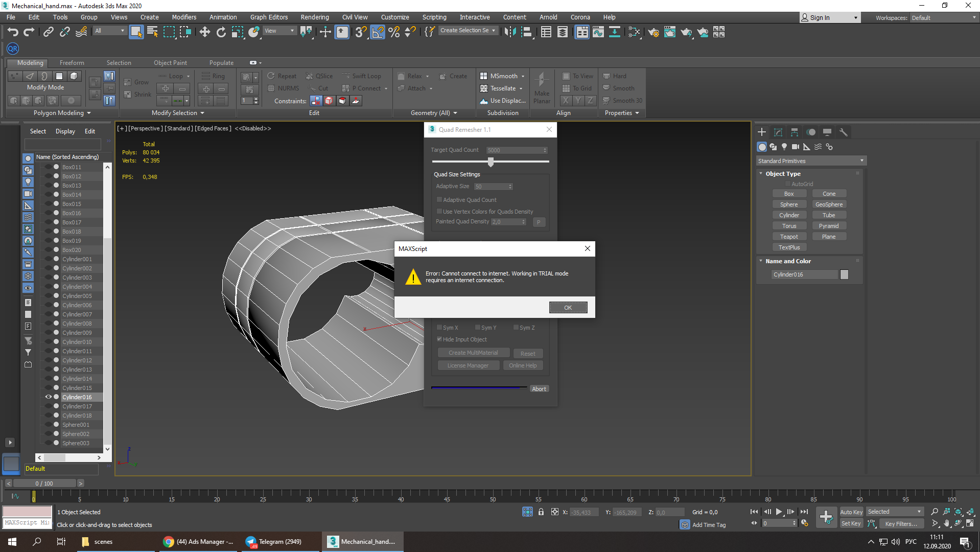Uncheck Hide Input Object
Viewport: 980px width, 552px height.
(439, 339)
